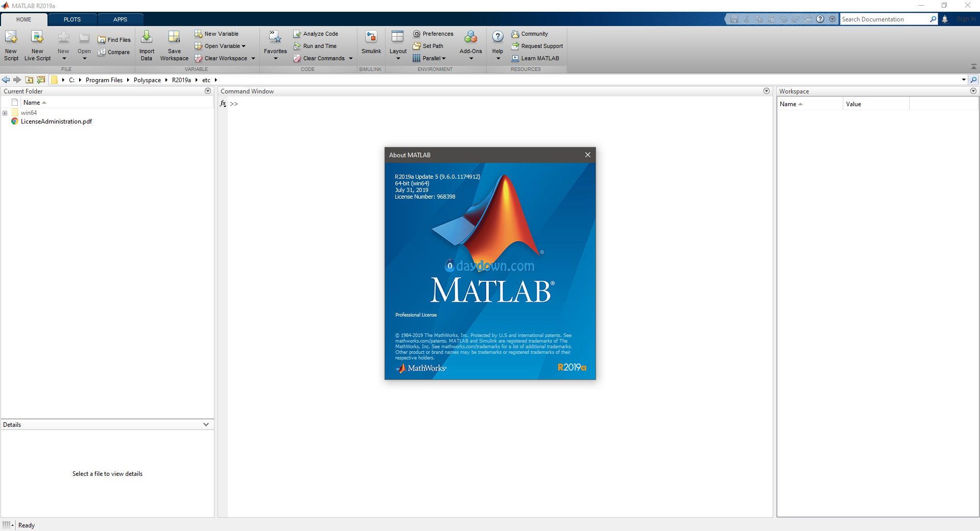
Task: Click Sign In link
Action: pos(966,19)
